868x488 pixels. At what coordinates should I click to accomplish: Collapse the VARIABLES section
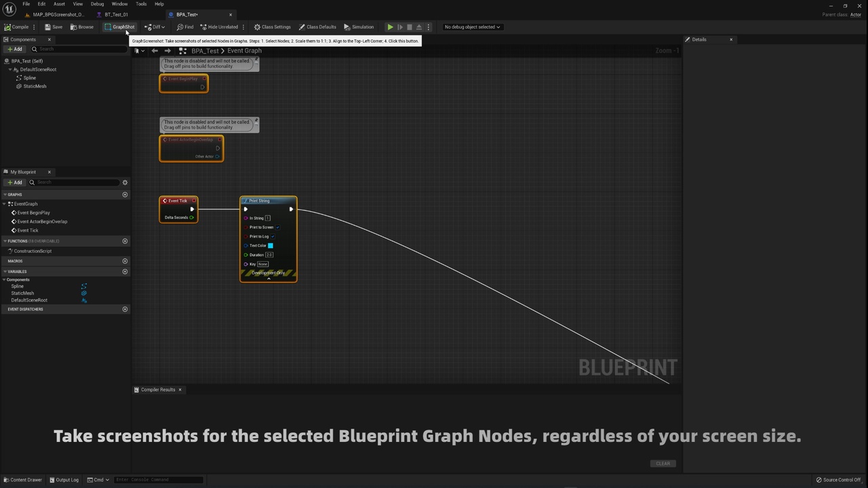(5, 271)
